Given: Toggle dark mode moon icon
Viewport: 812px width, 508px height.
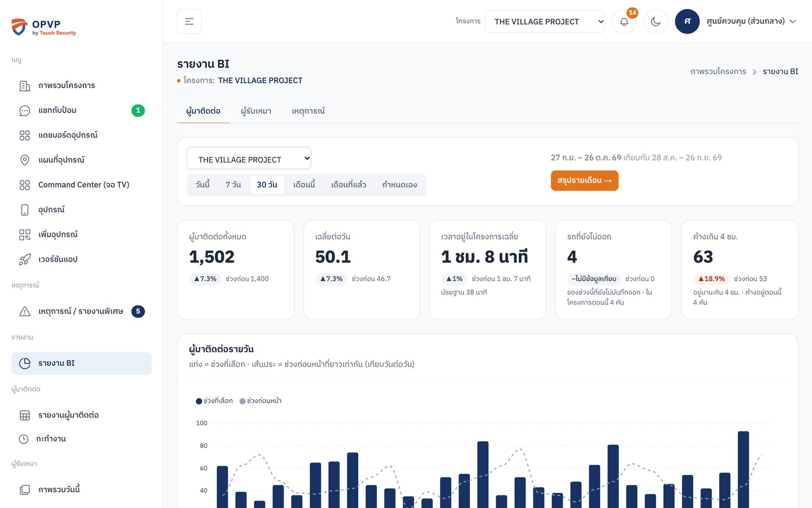Looking at the screenshot, I should 656,21.
